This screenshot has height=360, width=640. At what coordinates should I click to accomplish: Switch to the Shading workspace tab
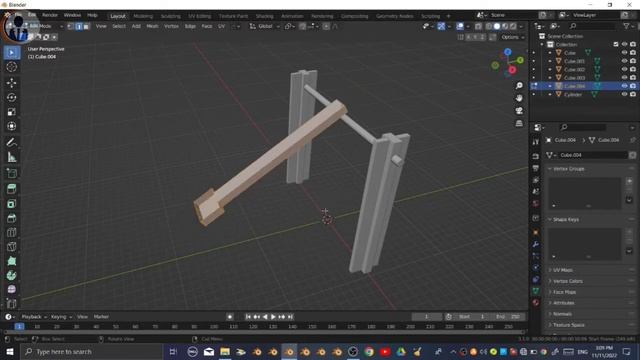tap(264, 16)
